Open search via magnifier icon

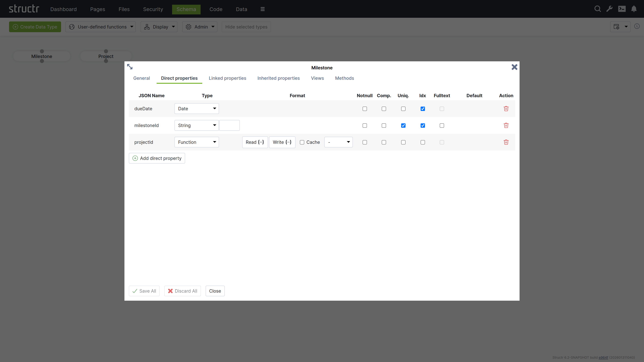pos(598,9)
